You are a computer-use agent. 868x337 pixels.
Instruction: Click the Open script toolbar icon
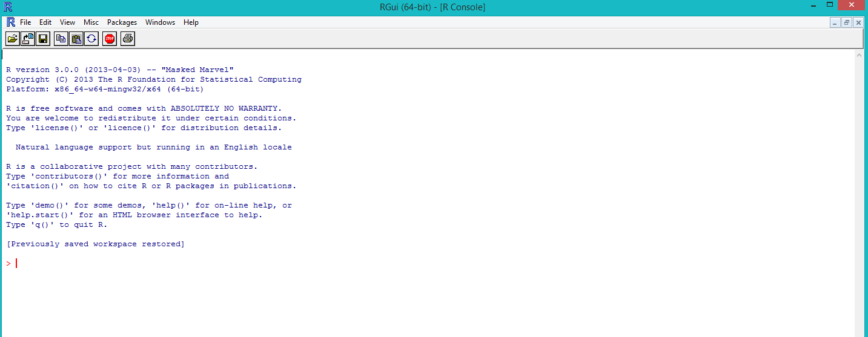[12, 39]
